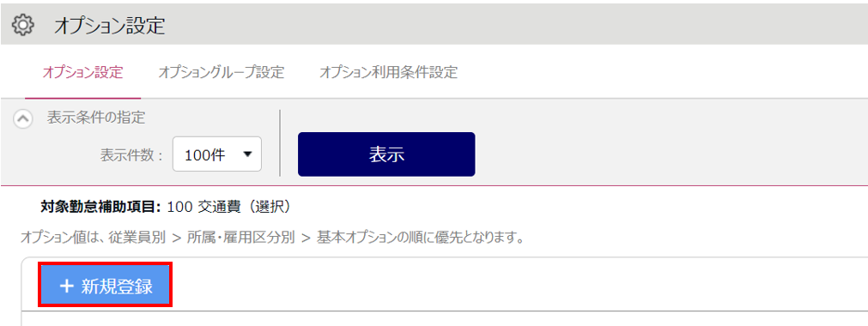
Task: Click the empty list area under 新規登録
Action: (445, 319)
